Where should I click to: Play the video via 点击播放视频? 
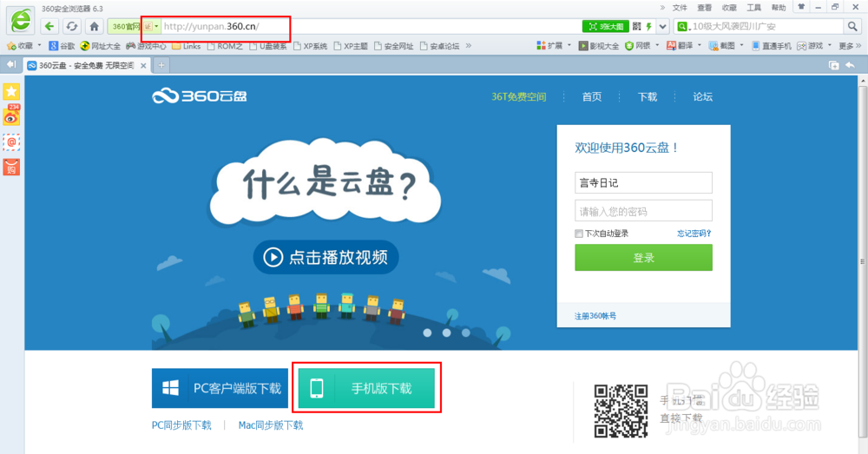[x=325, y=257]
